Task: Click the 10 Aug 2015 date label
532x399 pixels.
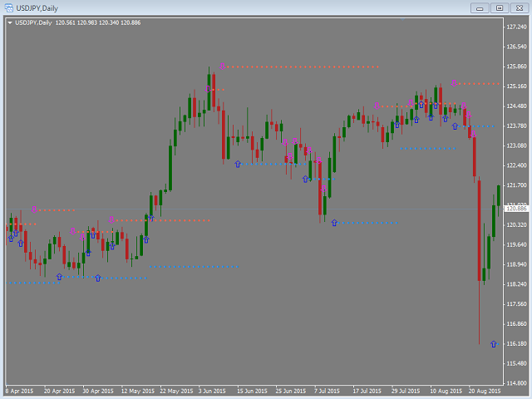Action: click(x=446, y=391)
